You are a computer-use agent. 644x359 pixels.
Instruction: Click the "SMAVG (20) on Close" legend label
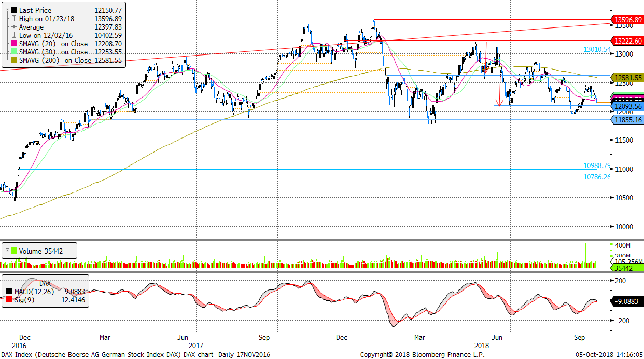click(53, 44)
